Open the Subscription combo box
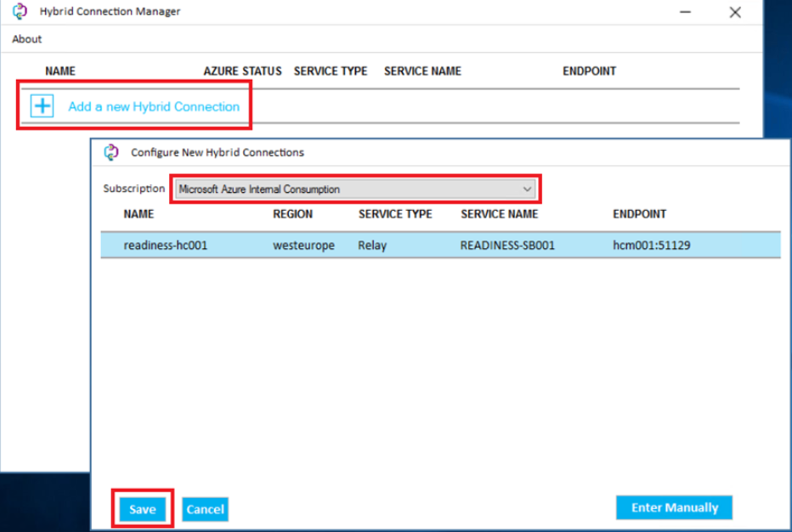The height and width of the screenshot is (532, 792). (356, 189)
